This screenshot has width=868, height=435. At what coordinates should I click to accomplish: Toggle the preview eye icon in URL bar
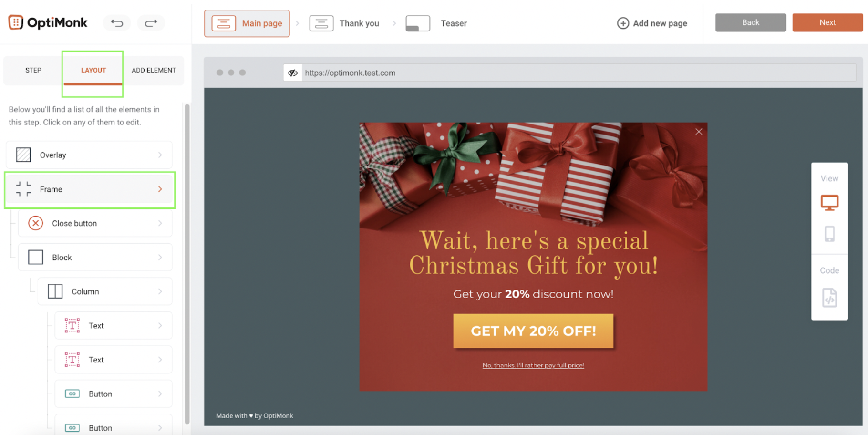point(293,73)
